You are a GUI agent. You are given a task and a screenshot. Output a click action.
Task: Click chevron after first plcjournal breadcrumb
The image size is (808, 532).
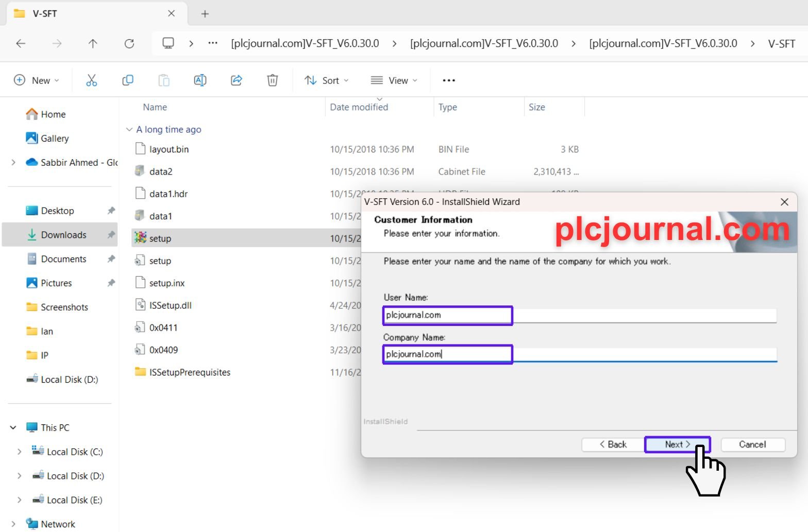pos(395,44)
